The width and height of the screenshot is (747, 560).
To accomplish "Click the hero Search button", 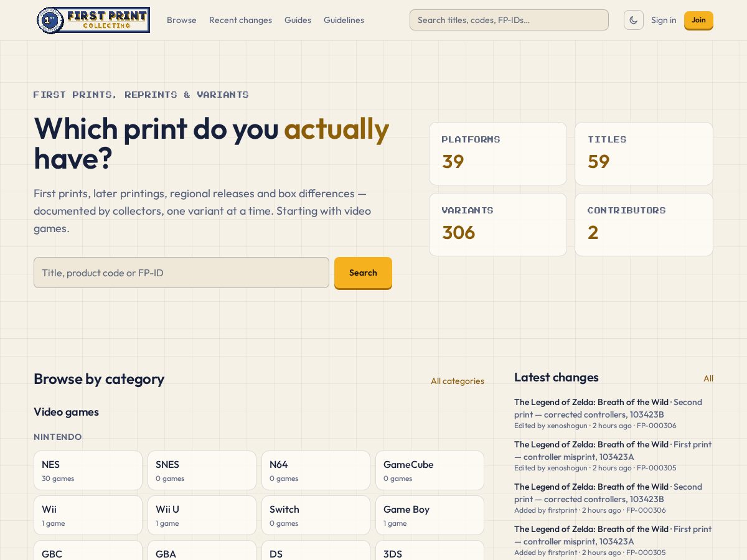I will click(363, 273).
